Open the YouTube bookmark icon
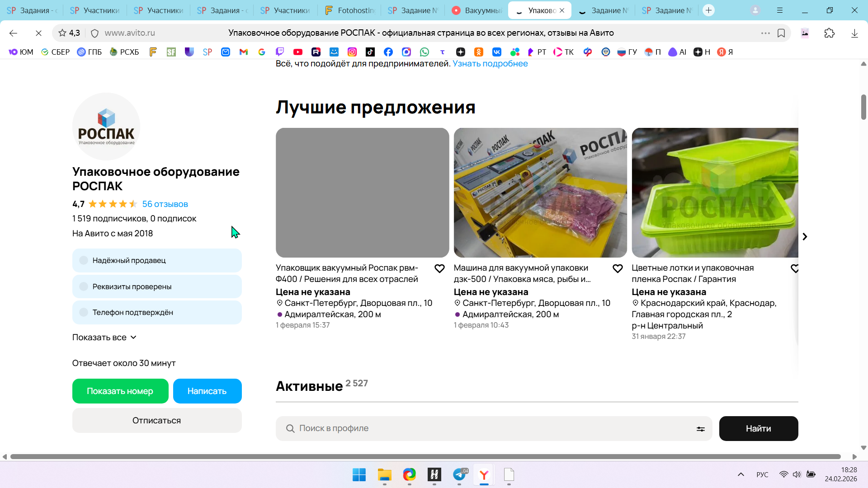Image resolution: width=868 pixels, height=488 pixels. click(297, 52)
